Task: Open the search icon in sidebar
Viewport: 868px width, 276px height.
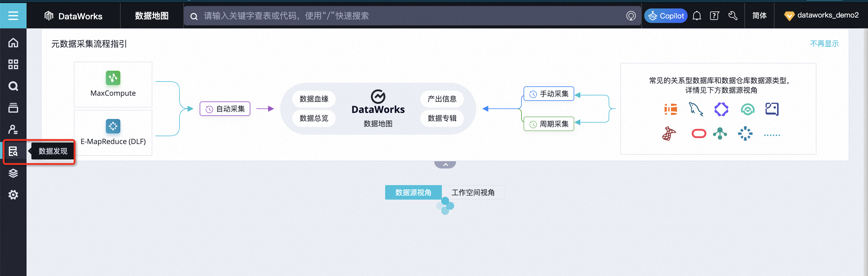Action: coord(13,86)
